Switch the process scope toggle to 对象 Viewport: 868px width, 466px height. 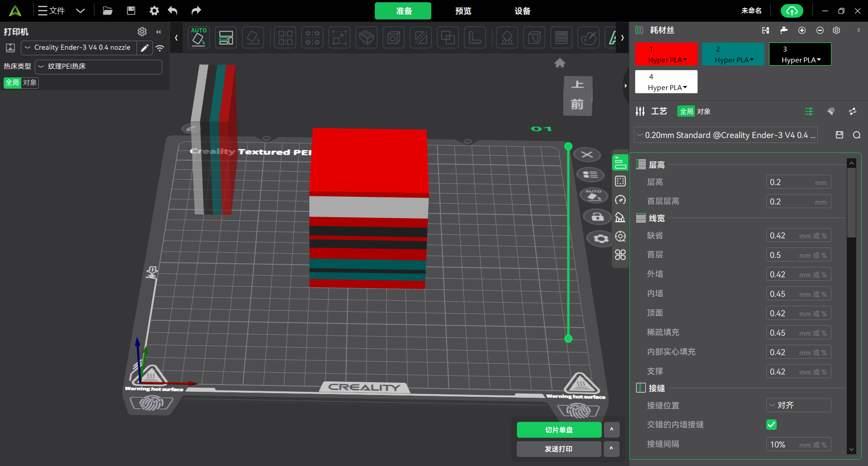pos(704,112)
